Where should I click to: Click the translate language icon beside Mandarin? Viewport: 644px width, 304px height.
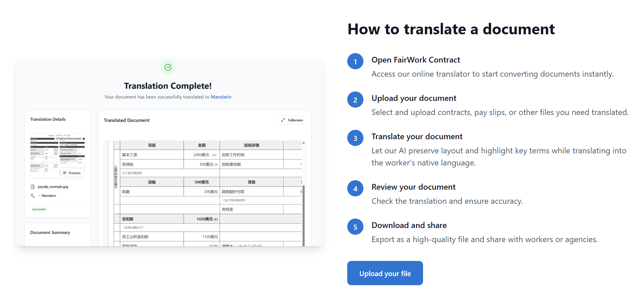tap(33, 196)
